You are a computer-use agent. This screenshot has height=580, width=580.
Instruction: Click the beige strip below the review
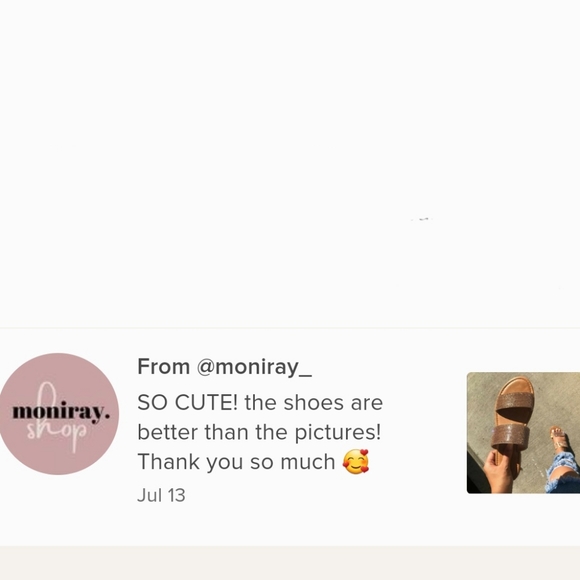(x=290, y=563)
